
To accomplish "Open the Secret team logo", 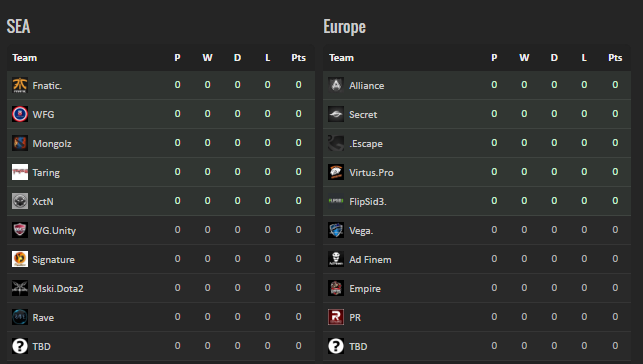I will (x=336, y=114).
